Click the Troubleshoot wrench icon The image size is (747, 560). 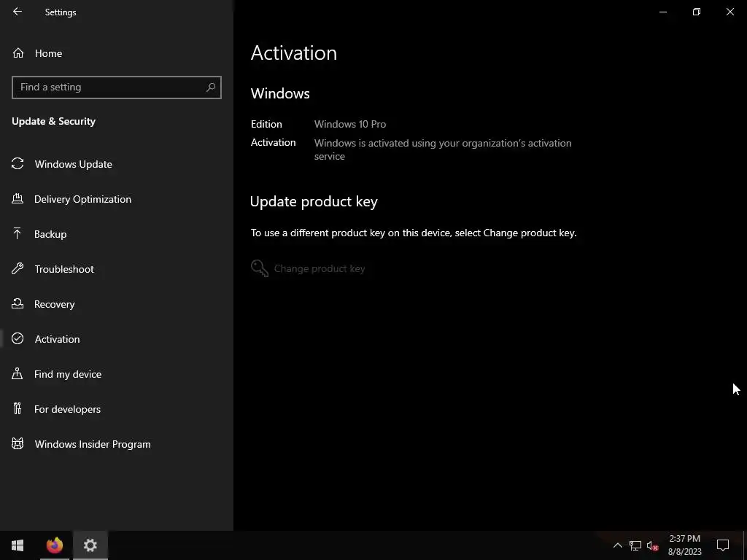click(18, 268)
